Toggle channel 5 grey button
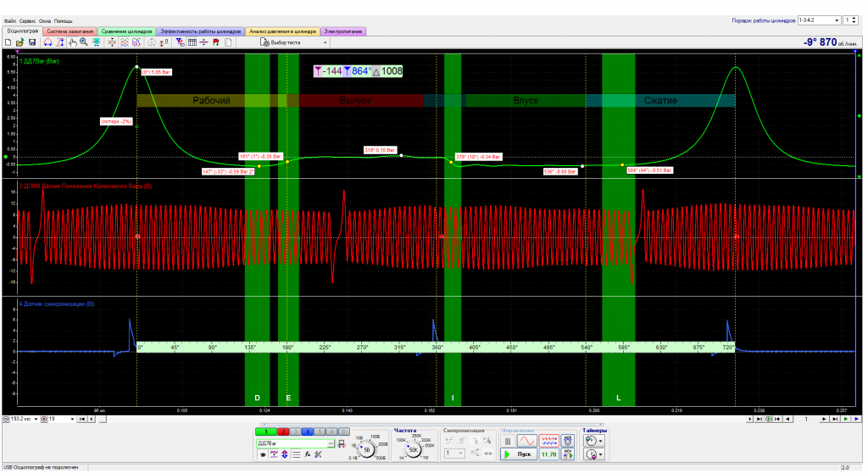This screenshot has width=868, height=473. tap(320, 431)
